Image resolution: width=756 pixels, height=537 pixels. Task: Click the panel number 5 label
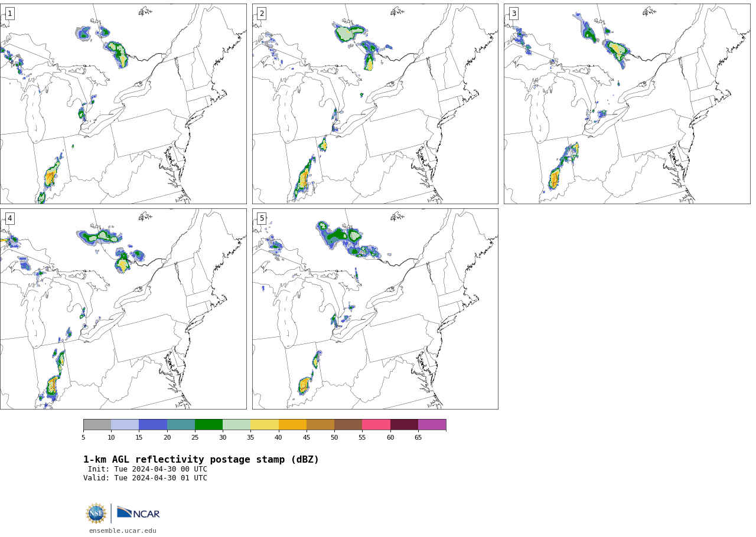[262, 218]
